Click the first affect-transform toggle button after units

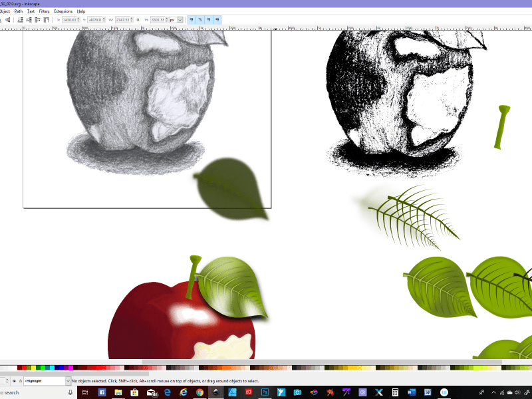point(191,20)
